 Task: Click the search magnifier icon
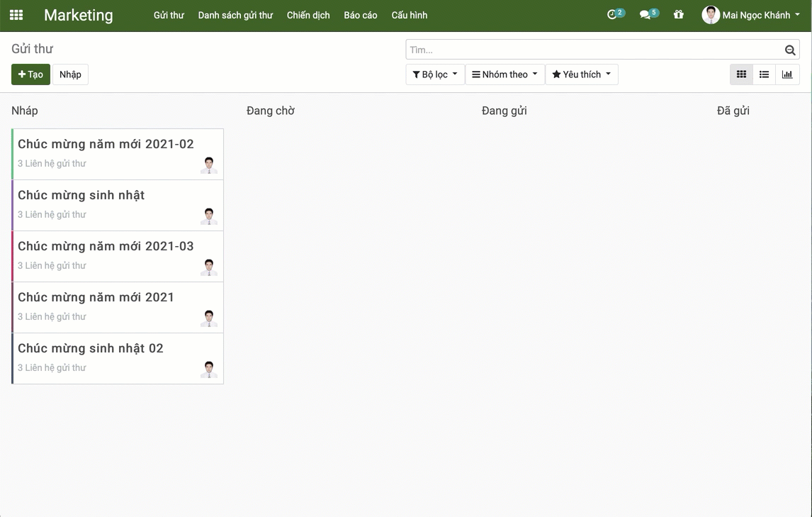(790, 50)
